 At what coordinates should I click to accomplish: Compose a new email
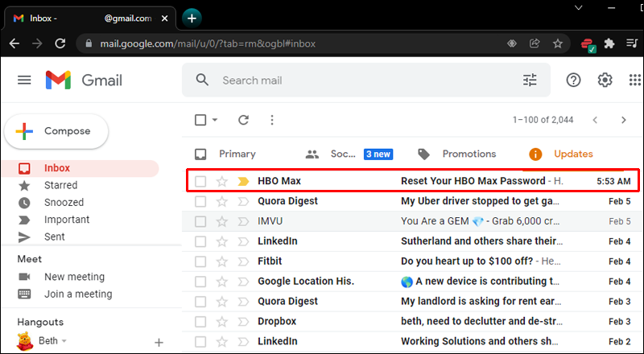click(56, 131)
